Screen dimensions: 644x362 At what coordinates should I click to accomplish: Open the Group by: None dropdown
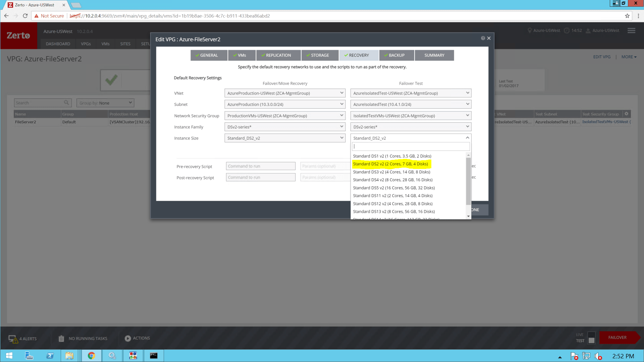[x=105, y=103]
